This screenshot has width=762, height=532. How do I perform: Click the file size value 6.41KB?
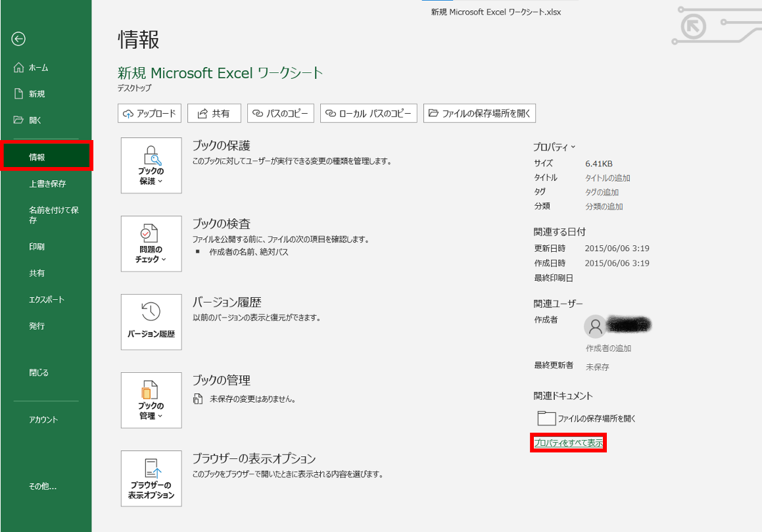click(x=599, y=164)
